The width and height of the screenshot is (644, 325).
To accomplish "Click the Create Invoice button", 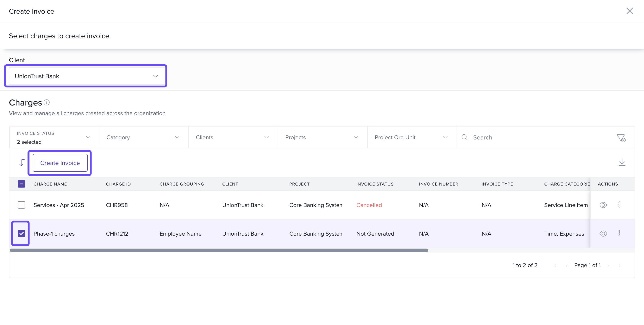I will point(60,163).
